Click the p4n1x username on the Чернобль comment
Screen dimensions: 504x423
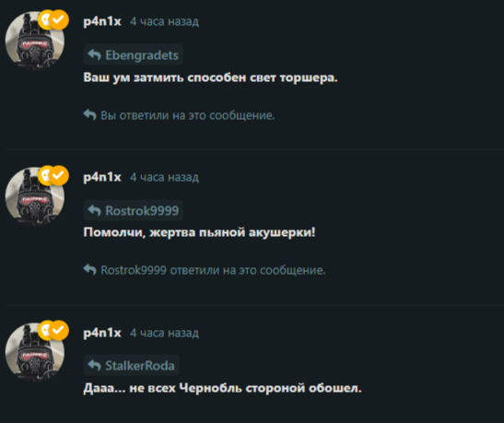[x=102, y=333]
